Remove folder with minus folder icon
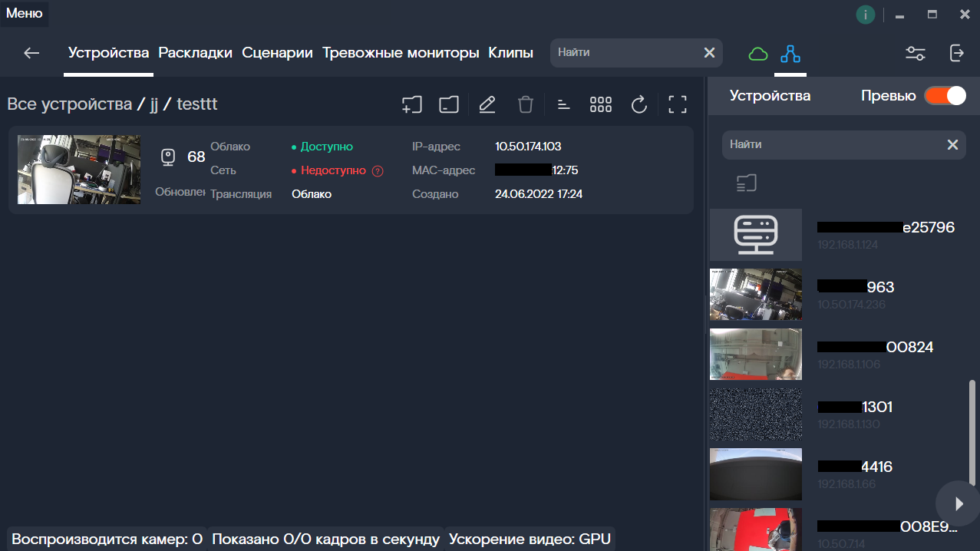Screen dimensions: 980x551 (x=449, y=104)
